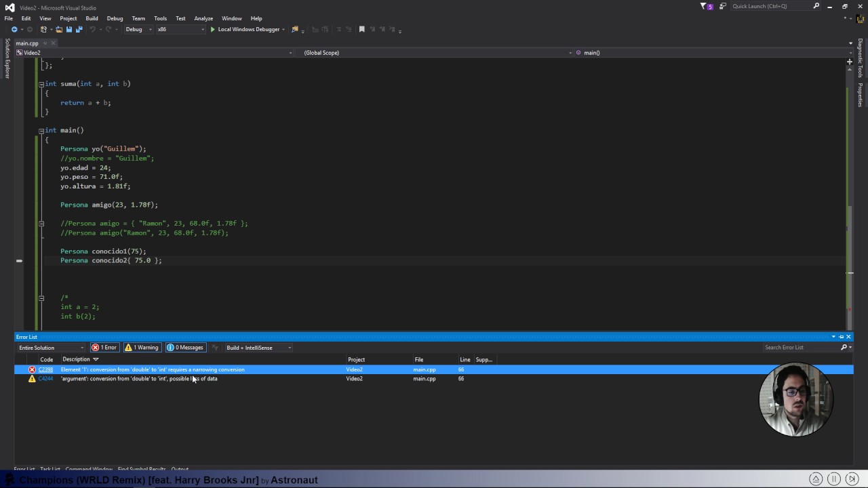The height and width of the screenshot is (488, 868).
Task: Open the Build + IntelliSense dropdown
Action: click(258, 348)
